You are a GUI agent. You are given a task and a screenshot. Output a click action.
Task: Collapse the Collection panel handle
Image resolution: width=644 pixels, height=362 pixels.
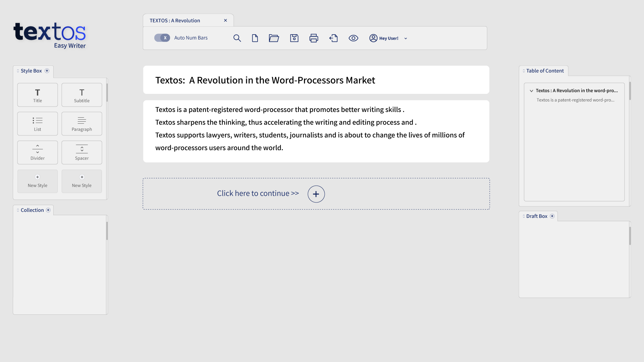pos(18,210)
